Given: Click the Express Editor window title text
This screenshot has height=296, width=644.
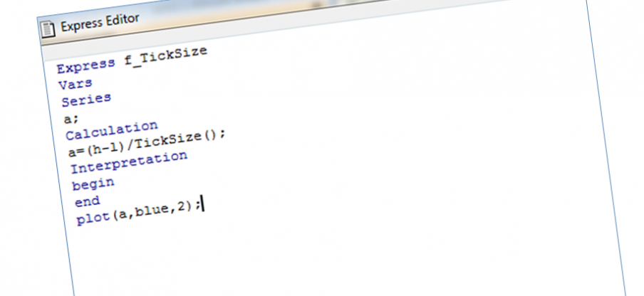Looking at the screenshot, I should (100, 23).
